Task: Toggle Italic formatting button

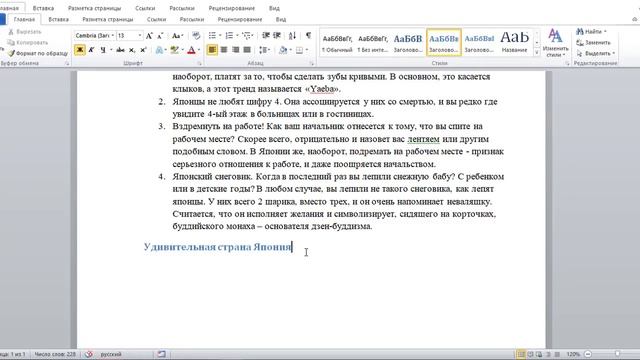Action: (91, 50)
